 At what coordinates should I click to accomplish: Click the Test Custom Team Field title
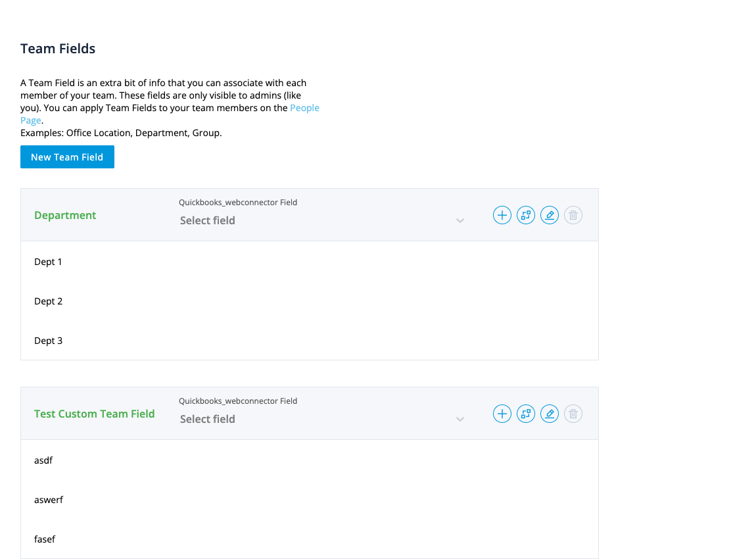tap(95, 414)
